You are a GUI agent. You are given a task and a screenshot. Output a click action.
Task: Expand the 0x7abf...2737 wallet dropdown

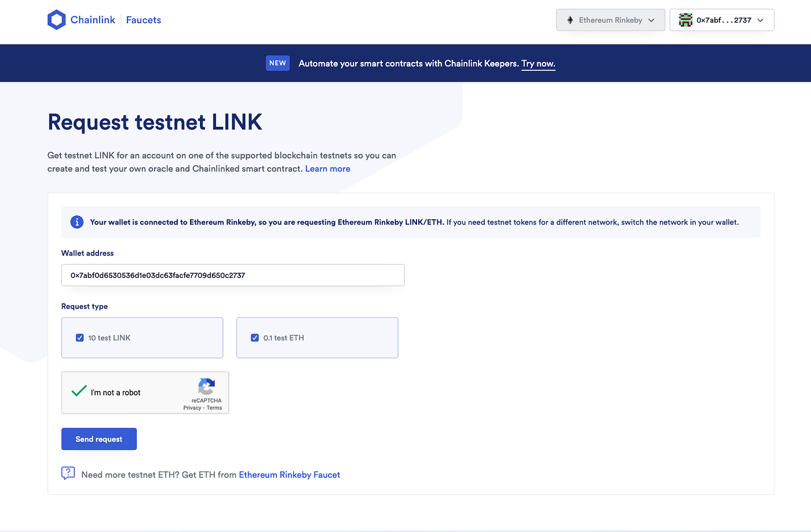(x=722, y=20)
